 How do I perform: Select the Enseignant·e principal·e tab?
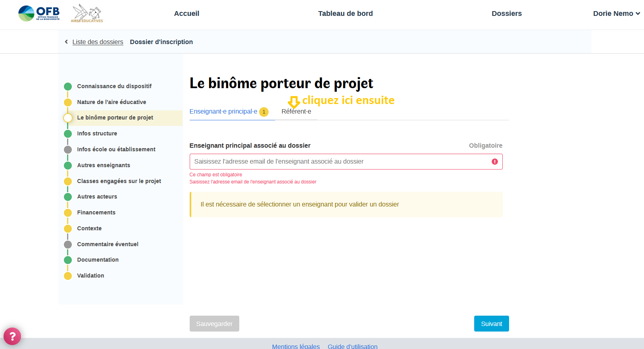pos(223,112)
